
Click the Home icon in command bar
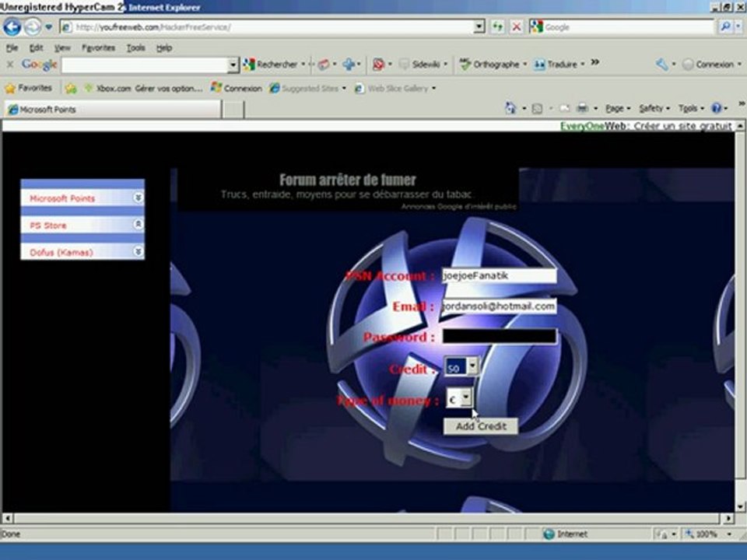(510, 109)
